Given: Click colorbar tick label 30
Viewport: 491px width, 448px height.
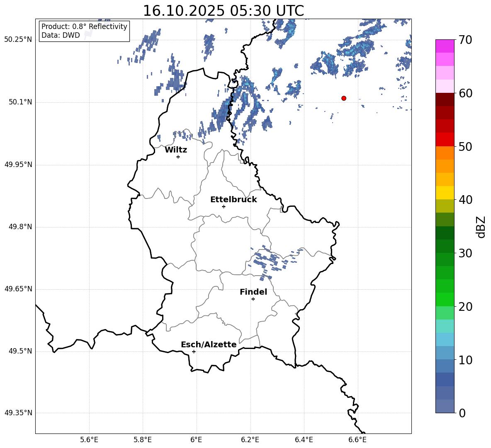Looking at the screenshot, I should [466, 253].
